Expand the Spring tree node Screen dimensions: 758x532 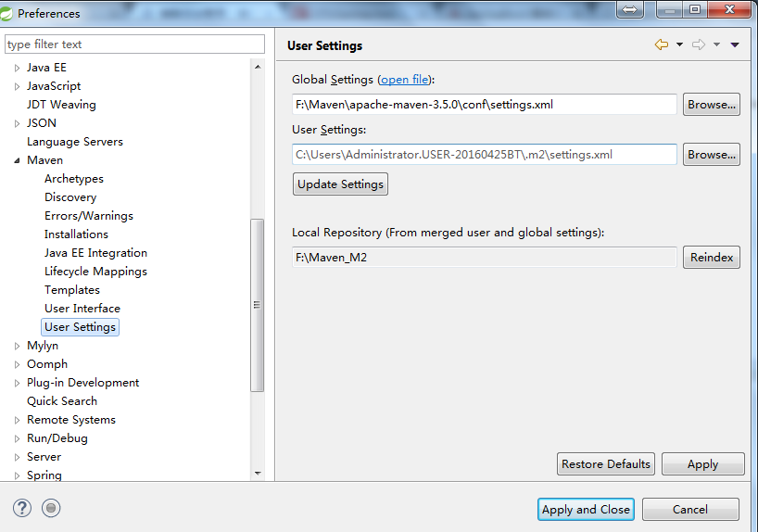click(17, 475)
